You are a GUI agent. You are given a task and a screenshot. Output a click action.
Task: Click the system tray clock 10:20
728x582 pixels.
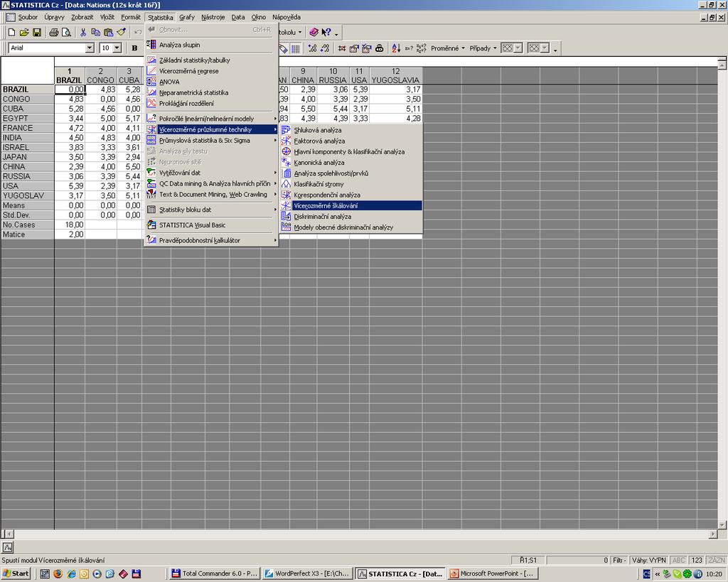[714, 574]
